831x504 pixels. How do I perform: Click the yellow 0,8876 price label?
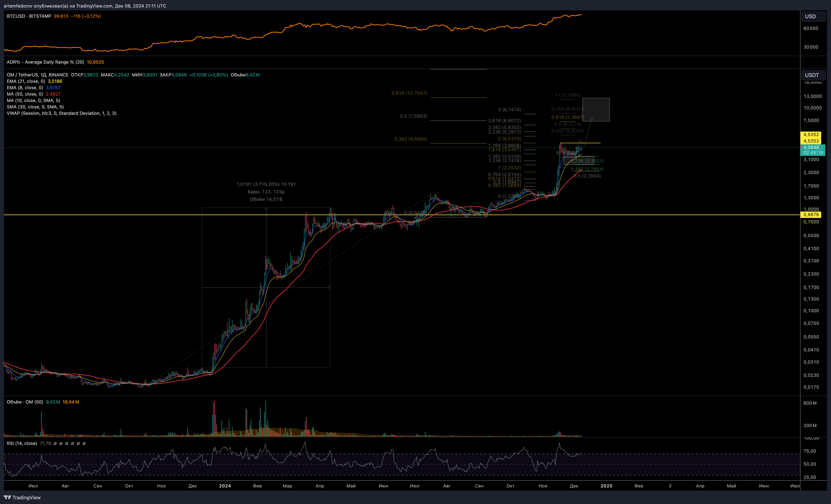click(x=811, y=215)
